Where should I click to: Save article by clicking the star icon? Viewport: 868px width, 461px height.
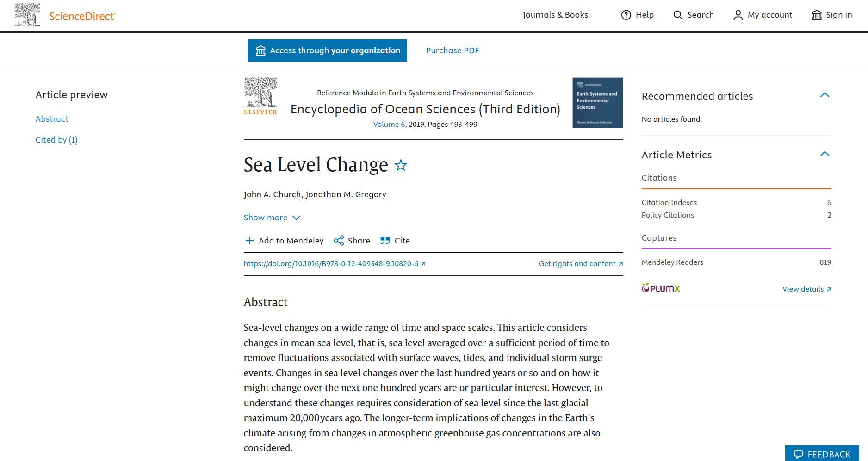(401, 166)
